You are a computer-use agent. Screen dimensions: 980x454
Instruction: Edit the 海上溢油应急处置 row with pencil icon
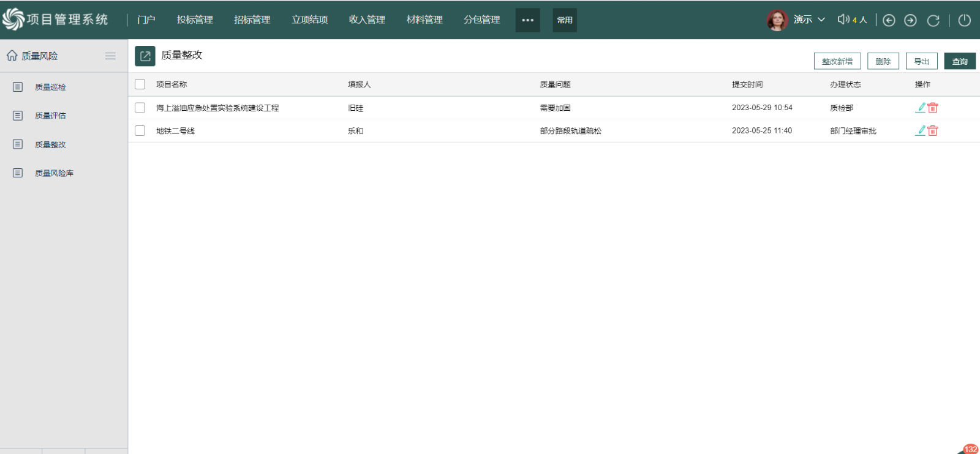click(x=921, y=108)
